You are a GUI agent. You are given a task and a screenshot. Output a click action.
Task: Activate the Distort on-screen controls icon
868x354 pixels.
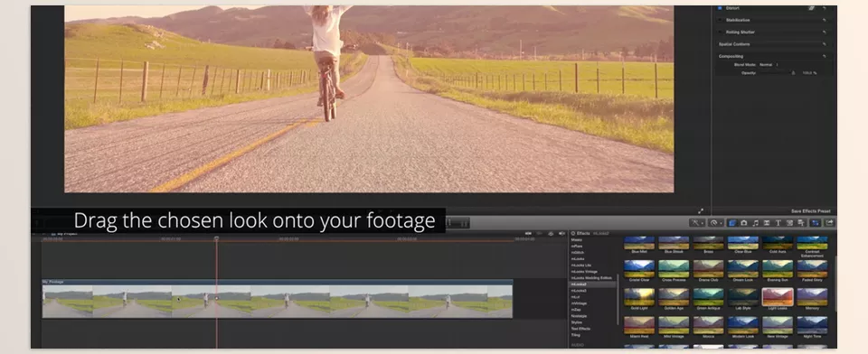pos(812,8)
